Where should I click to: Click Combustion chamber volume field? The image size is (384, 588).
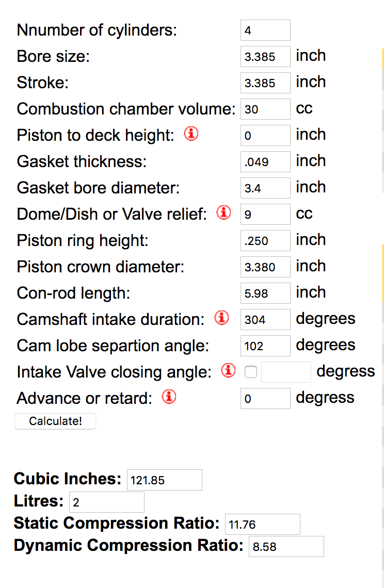click(x=265, y=109)
